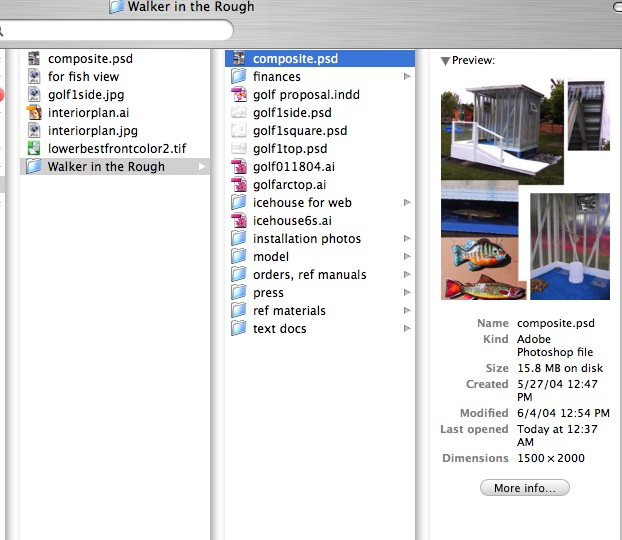Select golfarctop.ai in the file list
The image size is (622, 540).
click(289, 185)
